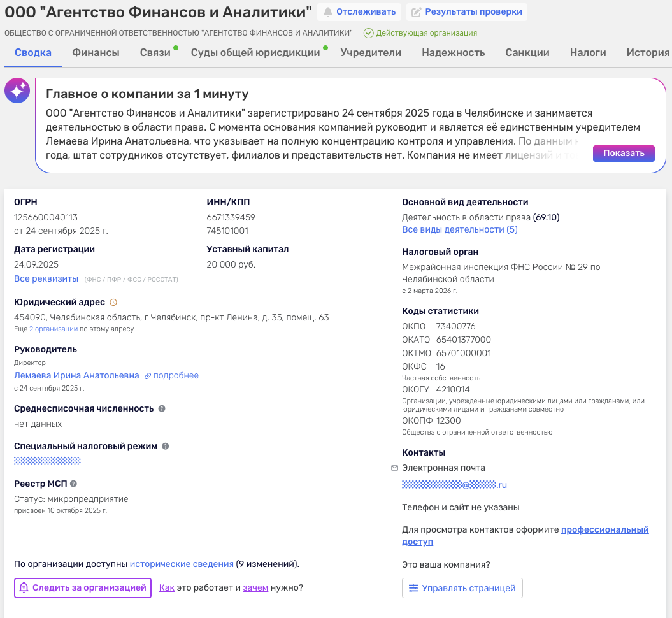This screenshot has height=618, width=672.
Task: Click the masked special tax regime value
Action: coord(47,461)
